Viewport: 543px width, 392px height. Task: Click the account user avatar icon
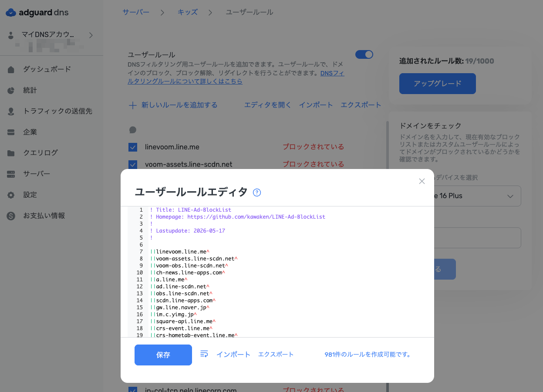click(x=11, y=35)
